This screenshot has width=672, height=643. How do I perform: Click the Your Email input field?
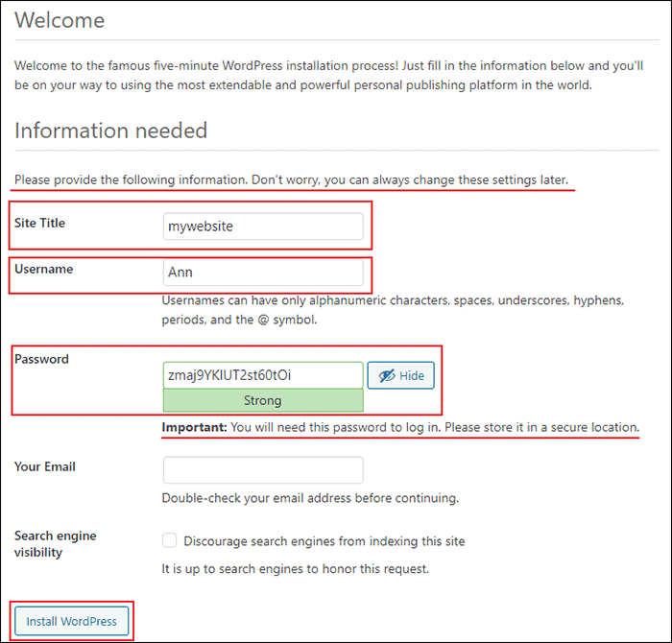[263, 470]
